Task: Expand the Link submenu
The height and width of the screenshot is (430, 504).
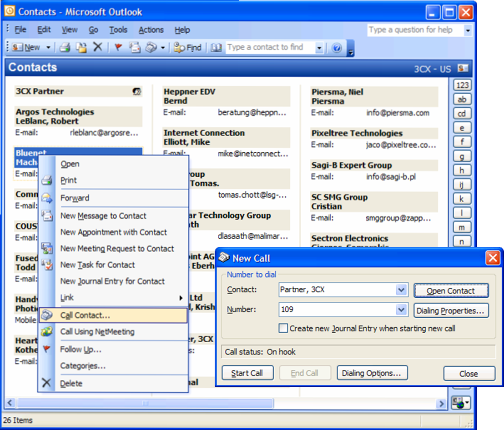Action: click(x=113, y=298)
